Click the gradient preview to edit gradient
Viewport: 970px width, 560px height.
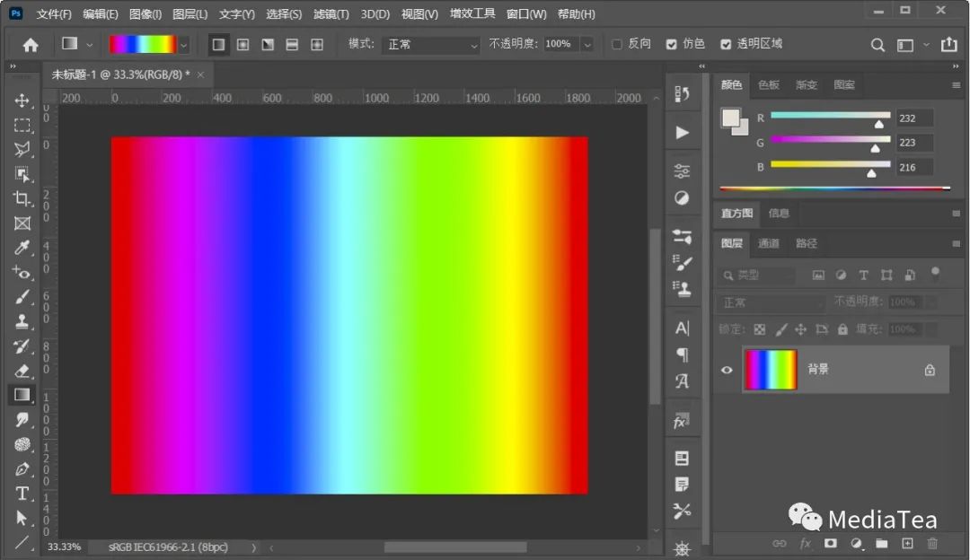pyautogui.click(x=142, y=45)
